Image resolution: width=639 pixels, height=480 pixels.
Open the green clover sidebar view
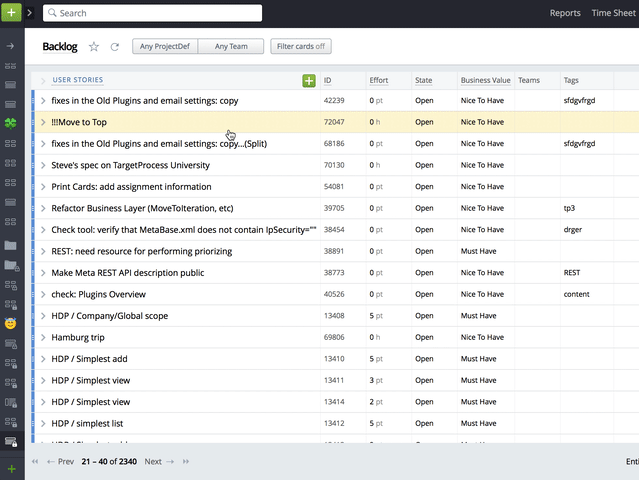(x=11, y=123)
